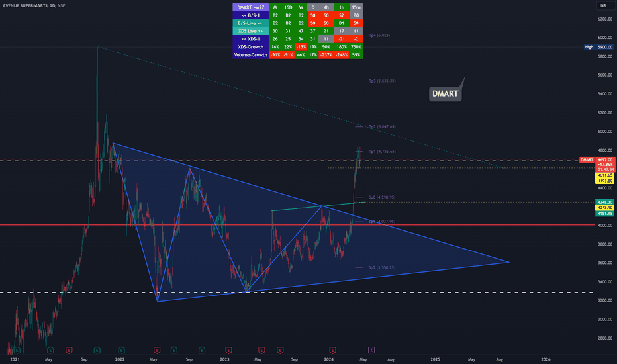The height and width of the screenshot is (364, 617).
Task: Click the green 4248.30 price label
Action: 605,202
